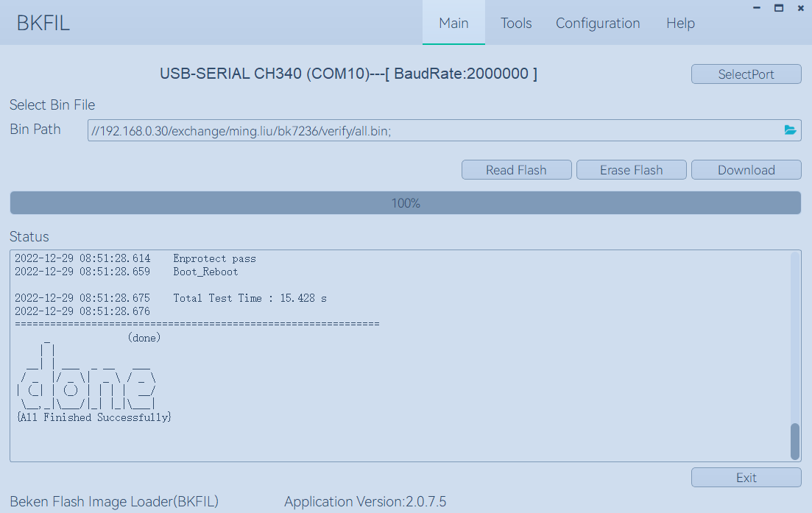Switch to the Main tab
This screenshot has width=812, height=513.
click(x=453, y=23)
